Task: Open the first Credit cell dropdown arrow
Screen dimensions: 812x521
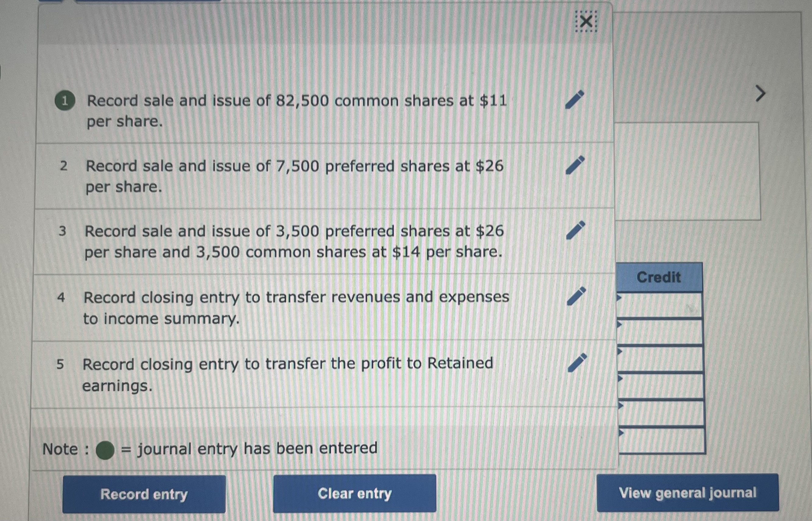Action: pyautogui.click(x=620, y=298)
